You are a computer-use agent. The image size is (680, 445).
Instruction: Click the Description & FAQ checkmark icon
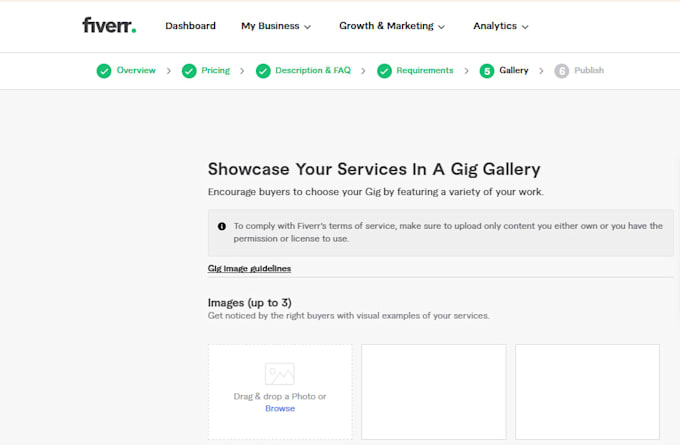click(x=263, y=71)
